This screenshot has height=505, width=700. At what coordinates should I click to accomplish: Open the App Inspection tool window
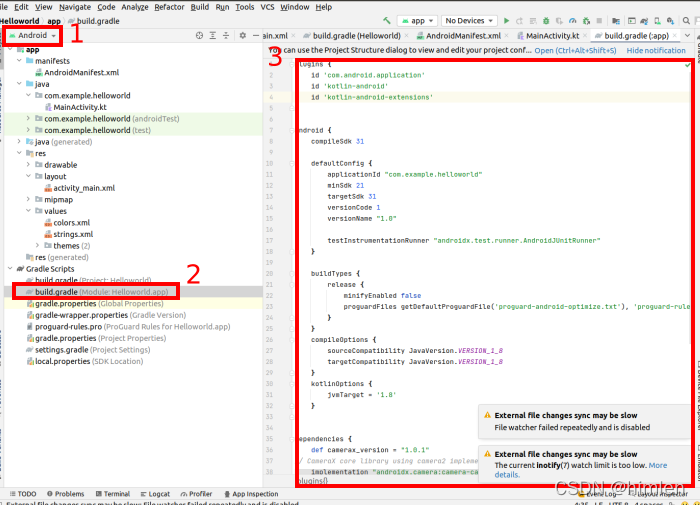(x=251, y=494)
